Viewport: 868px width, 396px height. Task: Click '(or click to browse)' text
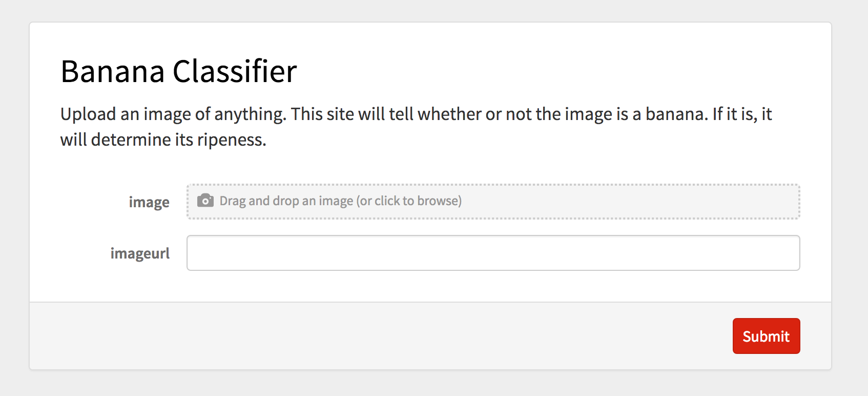(409, 201)
